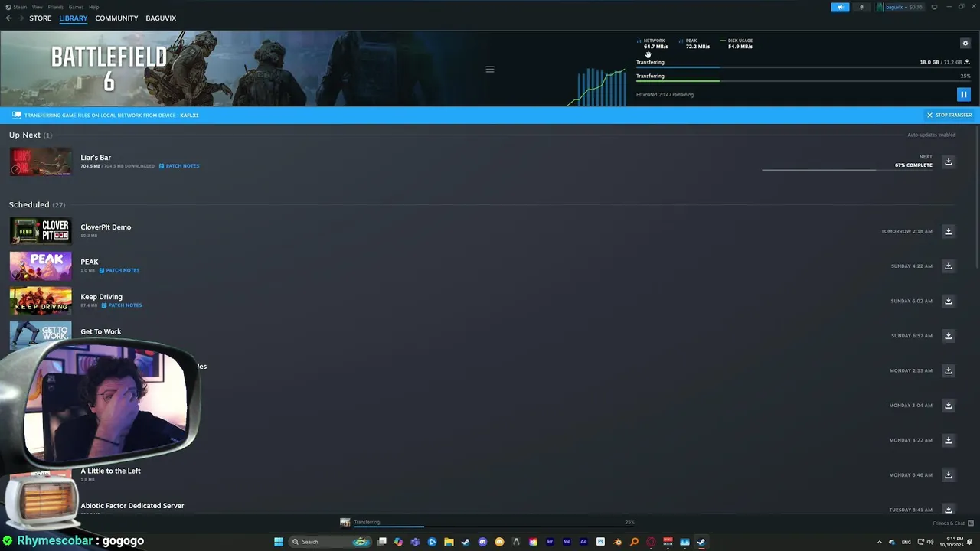980x551 pixels.
Task: Click the Scheduled (27) heading
Action: tap(37, 204)
